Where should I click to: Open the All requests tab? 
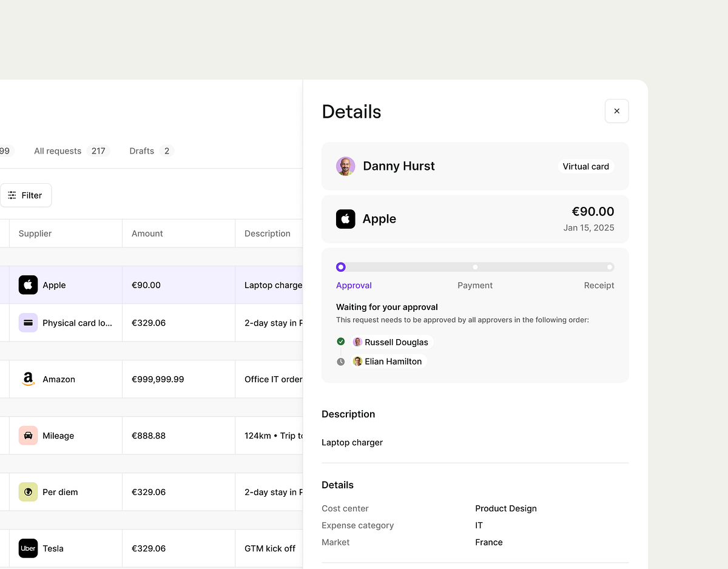[58, 150]
